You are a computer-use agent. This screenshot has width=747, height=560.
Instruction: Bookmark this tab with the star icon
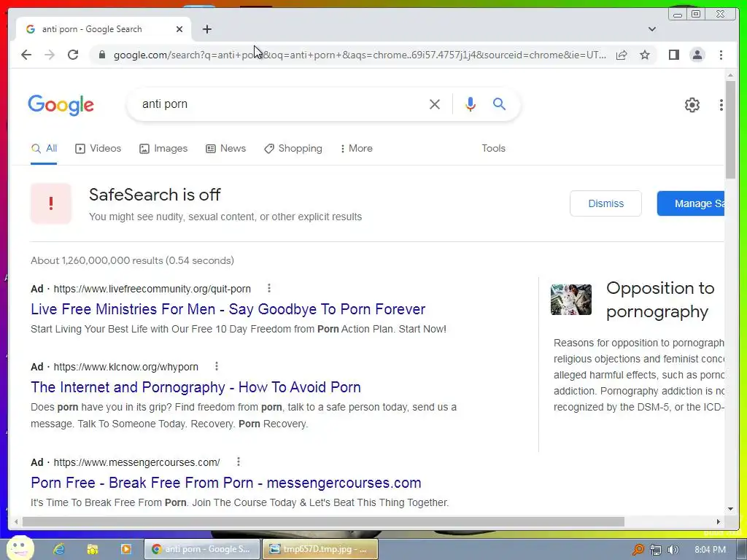pyautogui.click(x=645, y=55)
